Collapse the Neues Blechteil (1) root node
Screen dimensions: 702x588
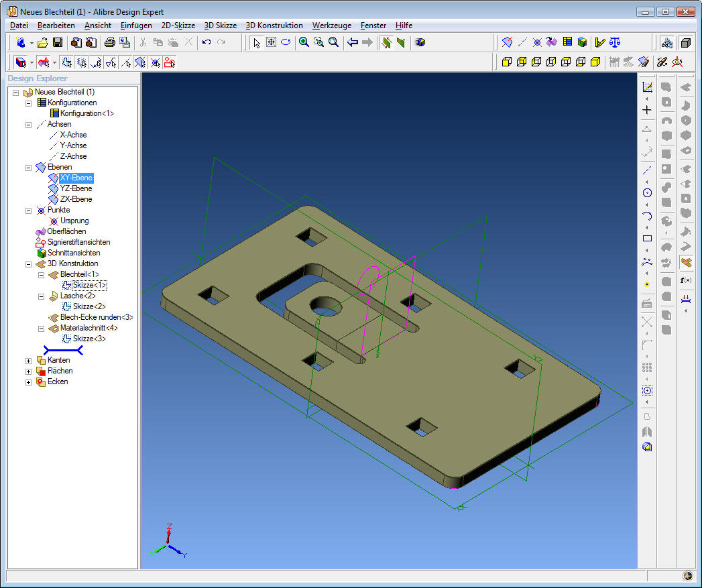pos(15,93)
